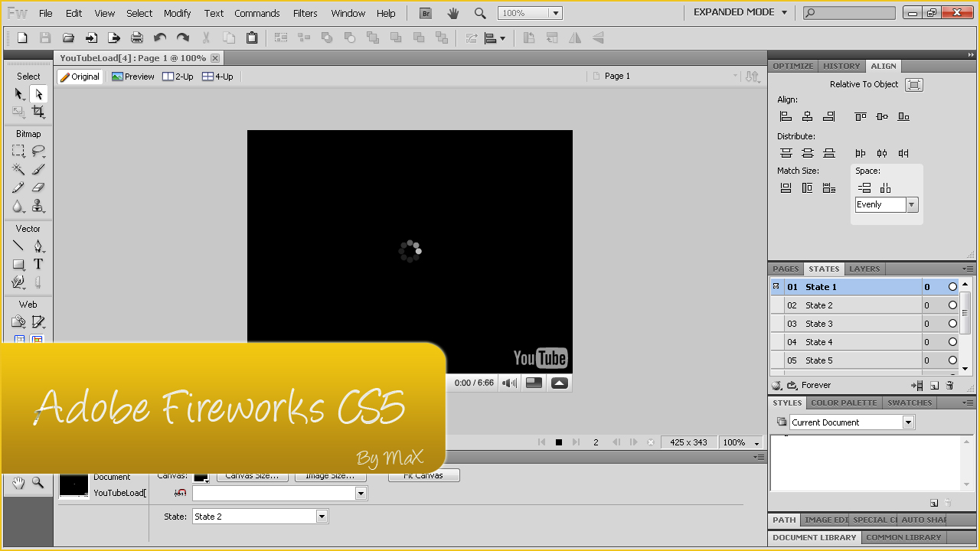Open the Space Evenly dropdown

[x=911, y=204]
